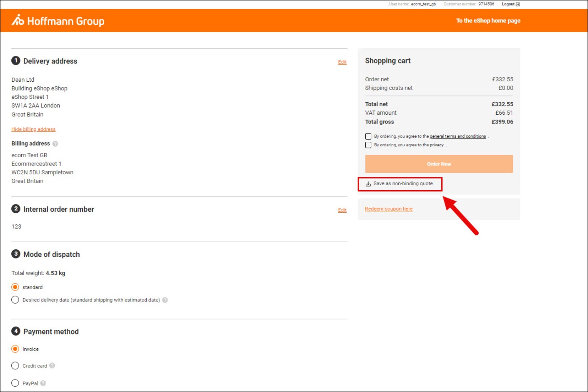
Task: Click help icon beside Desired delivery date
Action: point(165,300)
